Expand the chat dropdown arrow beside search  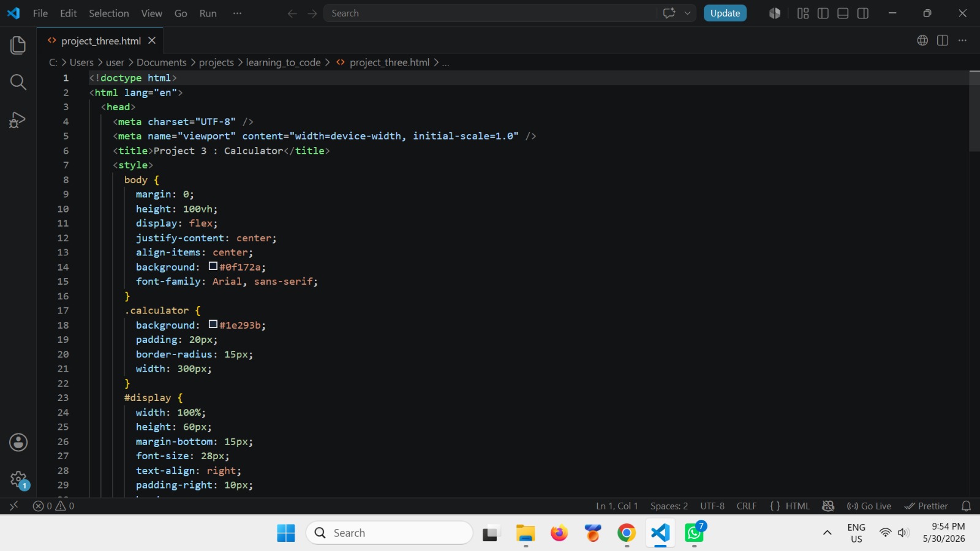[x=687, y=13]
